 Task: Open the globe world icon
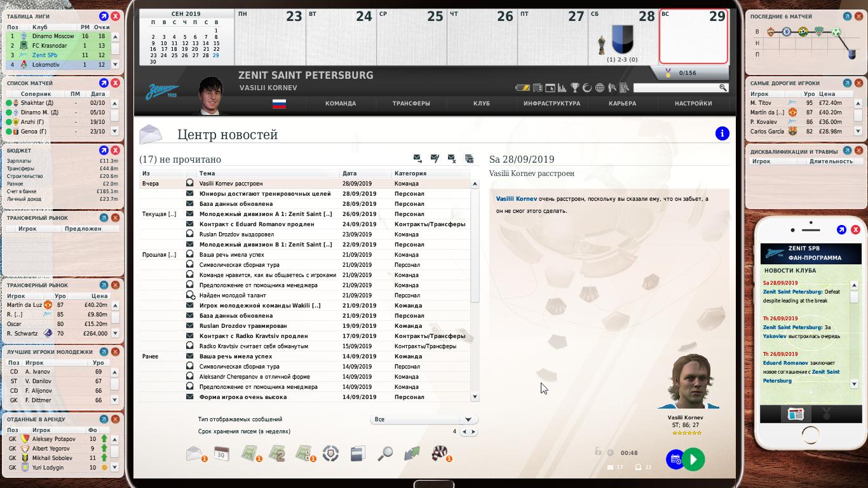click(x=599, y=88)
